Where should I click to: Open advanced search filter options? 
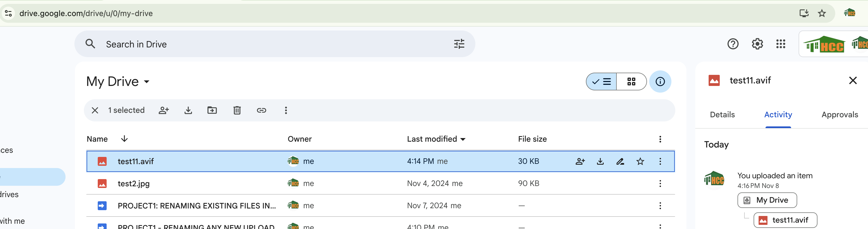coord(459,44)
